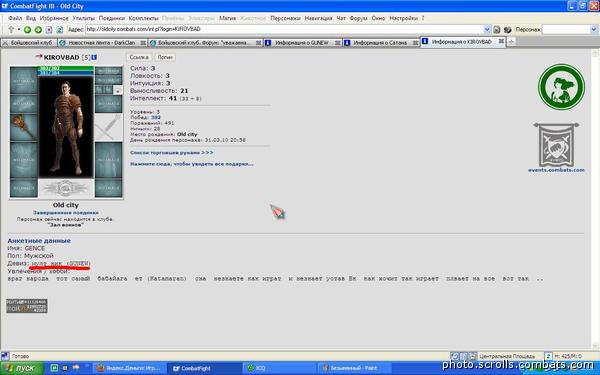Click the Логин button

[165, 57]
